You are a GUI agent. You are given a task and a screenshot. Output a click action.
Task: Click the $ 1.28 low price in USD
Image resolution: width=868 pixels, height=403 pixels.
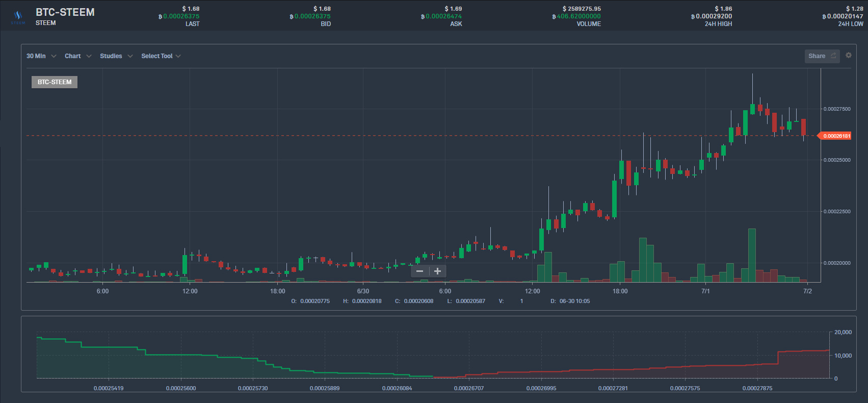coord(855,9)
